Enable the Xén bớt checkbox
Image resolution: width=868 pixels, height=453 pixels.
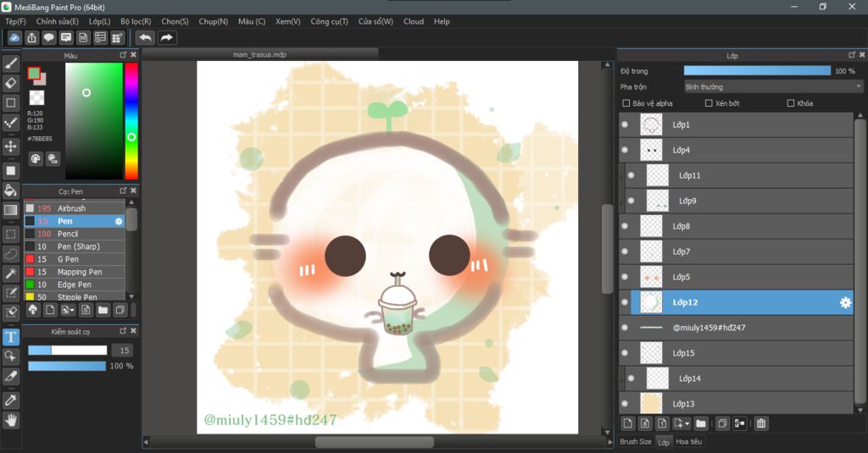[x=709, y=103]
